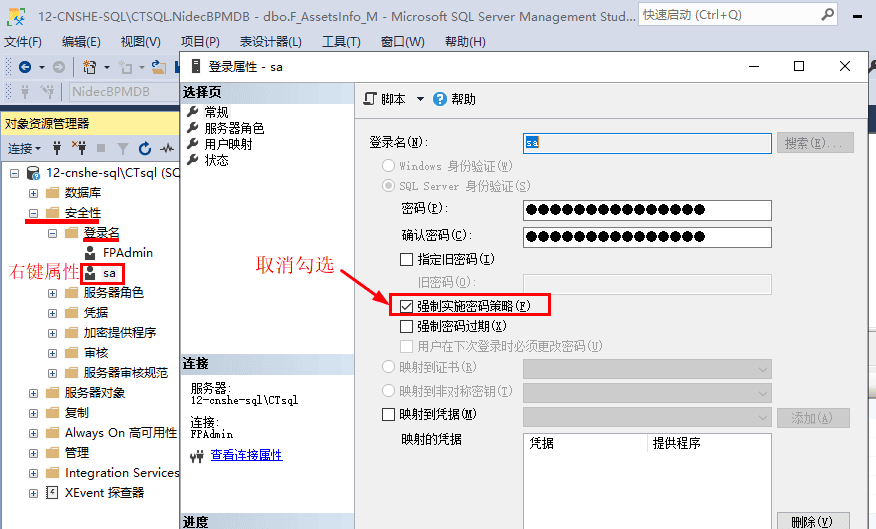
Task: Select the Integration Services tree item
Action: (x=122, y=473)
